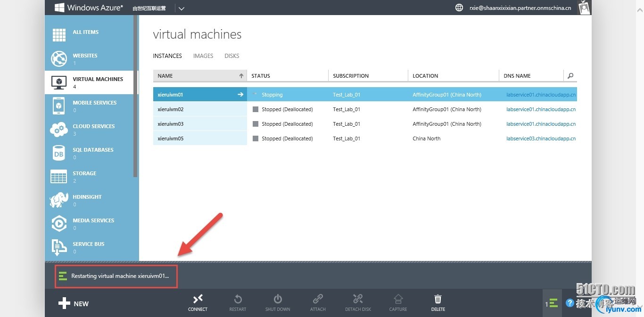Click the Shut Down command icon
This screenshot has height=317, width=644.
(278, 299)
